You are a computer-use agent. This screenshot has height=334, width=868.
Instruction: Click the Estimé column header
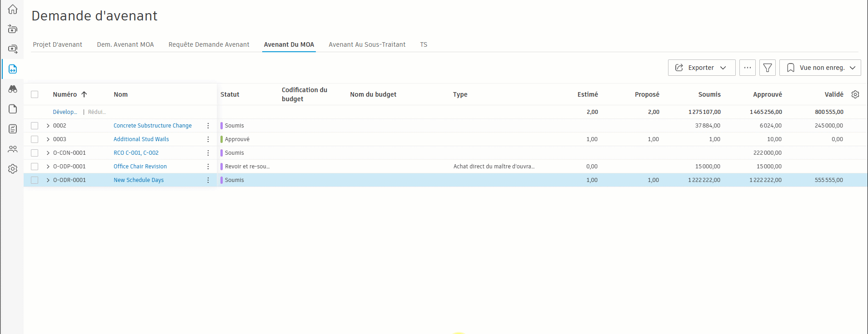tap(588, 94)
